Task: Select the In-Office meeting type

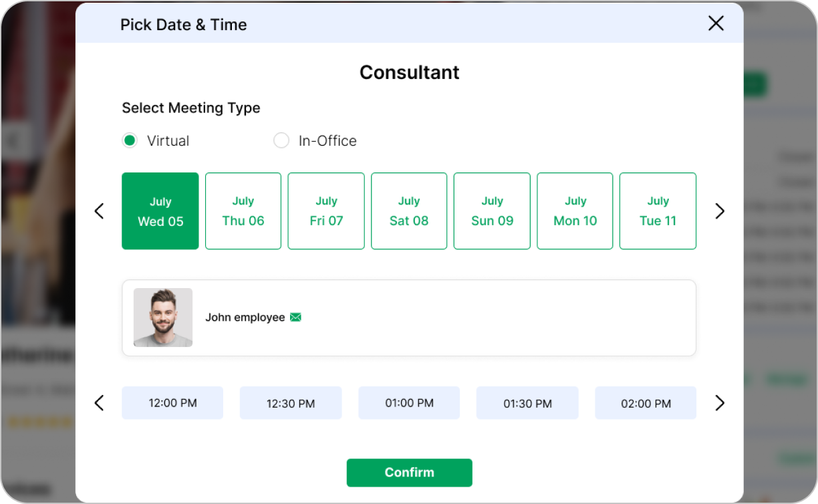Action: tap(281, 140)
